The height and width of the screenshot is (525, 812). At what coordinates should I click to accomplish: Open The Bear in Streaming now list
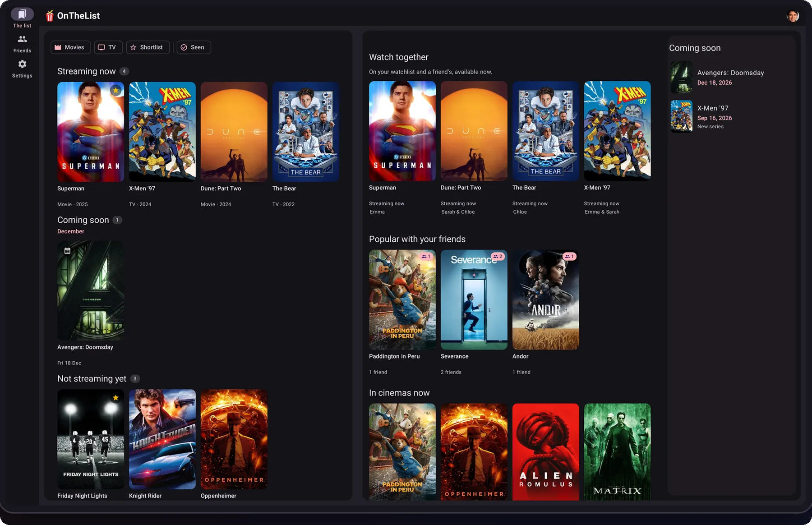pyautogui.click(x=306, y=132)
